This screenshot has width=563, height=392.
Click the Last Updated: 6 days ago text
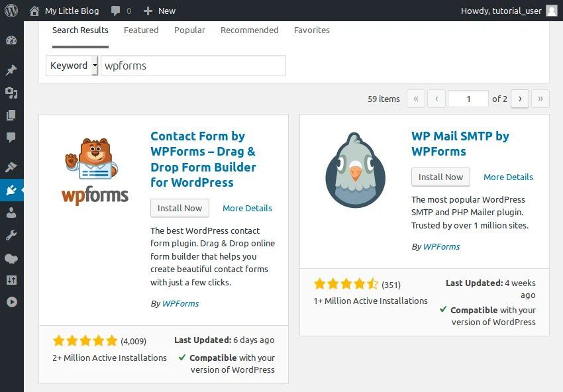pyautogui.click(x=225, y=340)
